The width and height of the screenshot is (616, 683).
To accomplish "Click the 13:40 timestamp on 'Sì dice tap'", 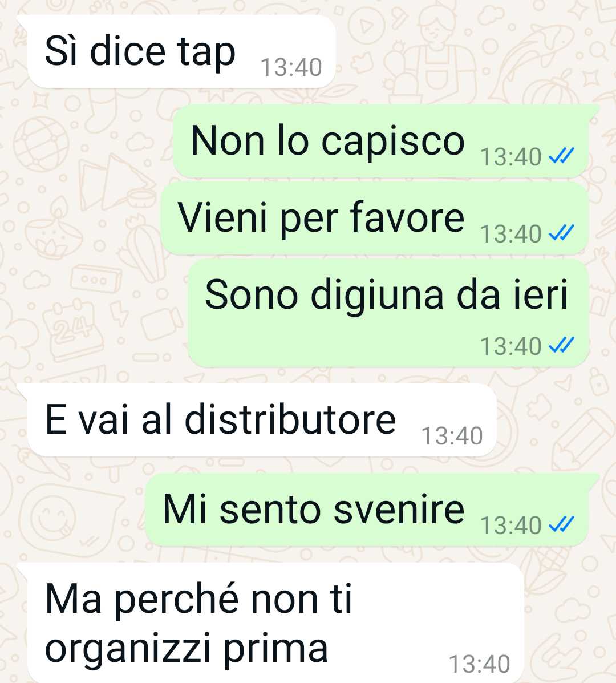I will [291, 67].
